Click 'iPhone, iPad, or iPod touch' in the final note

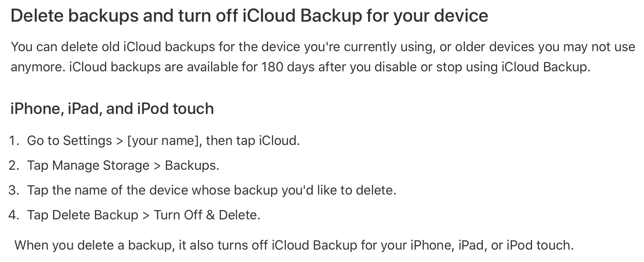coord(491,245)
